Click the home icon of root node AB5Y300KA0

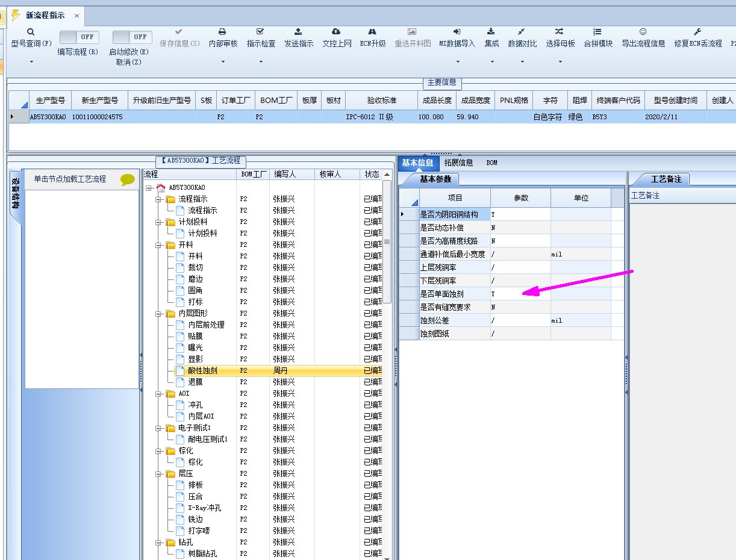(160, 188)
